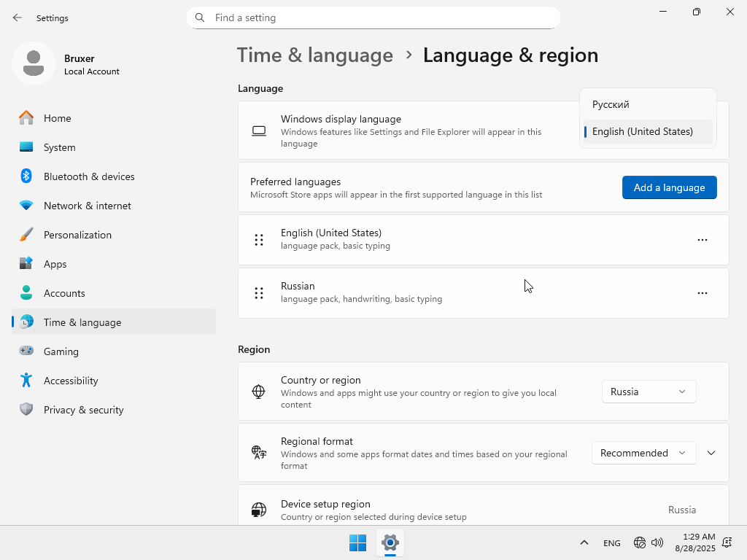The image size is (747, 560).
Task: Open the Country or region dropdown
Action: pos(649,392)
